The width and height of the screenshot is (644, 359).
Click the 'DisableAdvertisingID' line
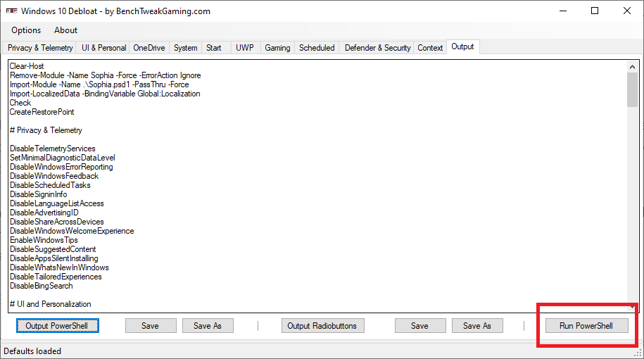tap(44, 213)
